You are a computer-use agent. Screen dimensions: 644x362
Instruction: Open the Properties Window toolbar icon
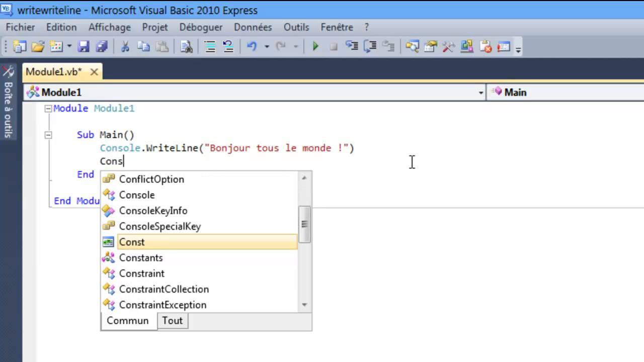(x=431, y=47)
